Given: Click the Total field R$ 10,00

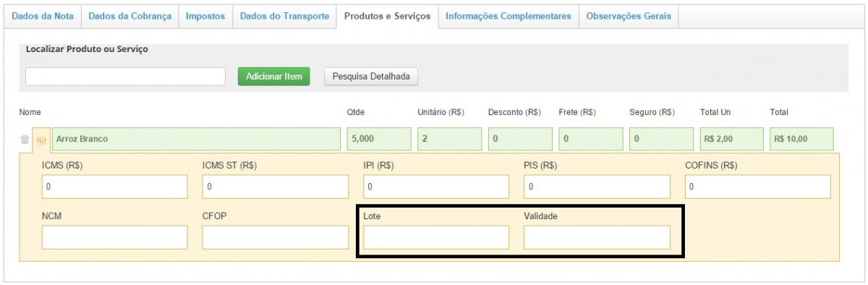Looking at the screenshot, I should (x=801, y=139).
